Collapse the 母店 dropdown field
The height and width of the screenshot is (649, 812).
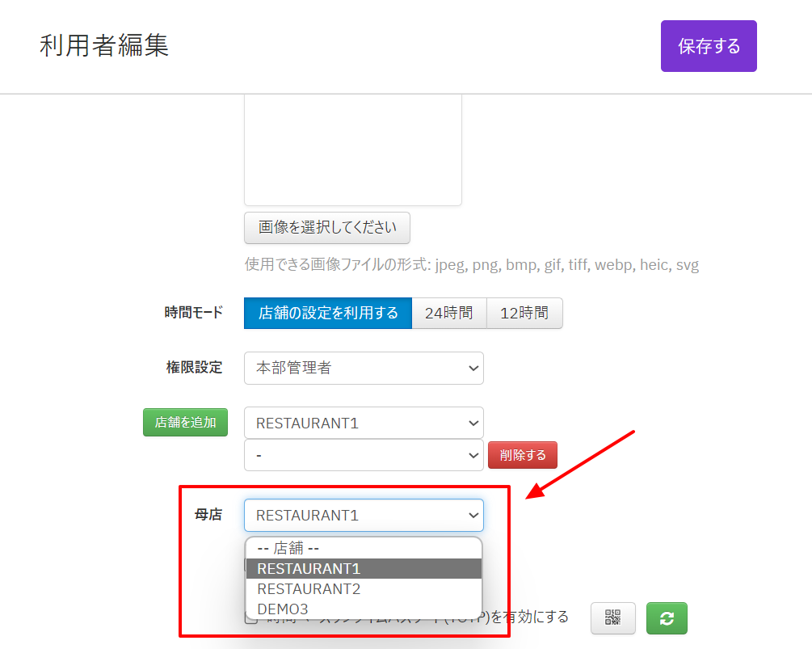(x=364, y=515)
